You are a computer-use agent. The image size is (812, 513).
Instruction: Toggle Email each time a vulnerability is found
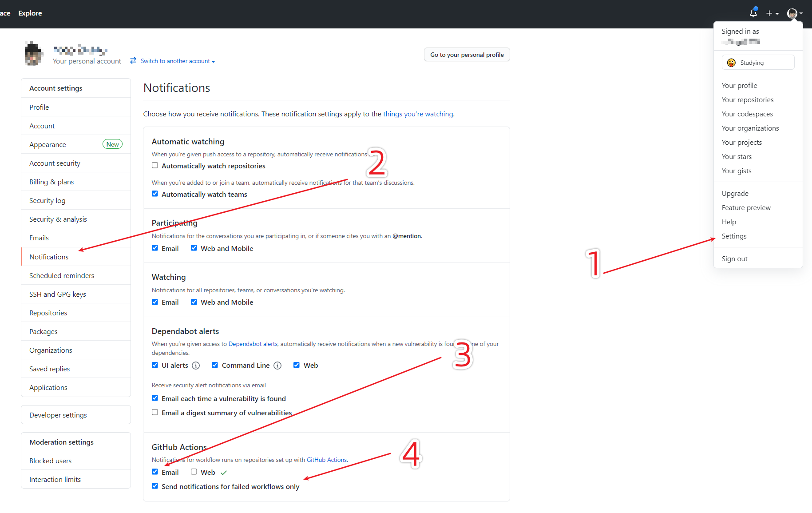click(x=155, y=398)
